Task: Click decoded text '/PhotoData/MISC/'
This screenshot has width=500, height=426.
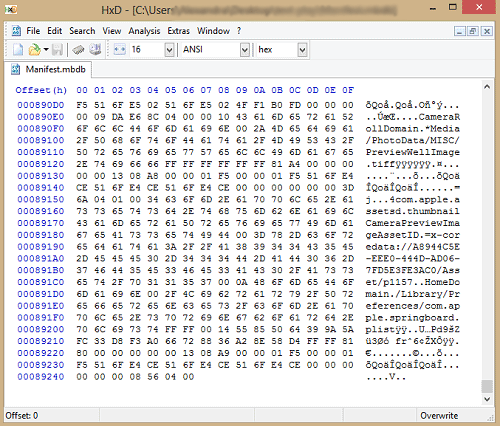Action: (413, 140)
